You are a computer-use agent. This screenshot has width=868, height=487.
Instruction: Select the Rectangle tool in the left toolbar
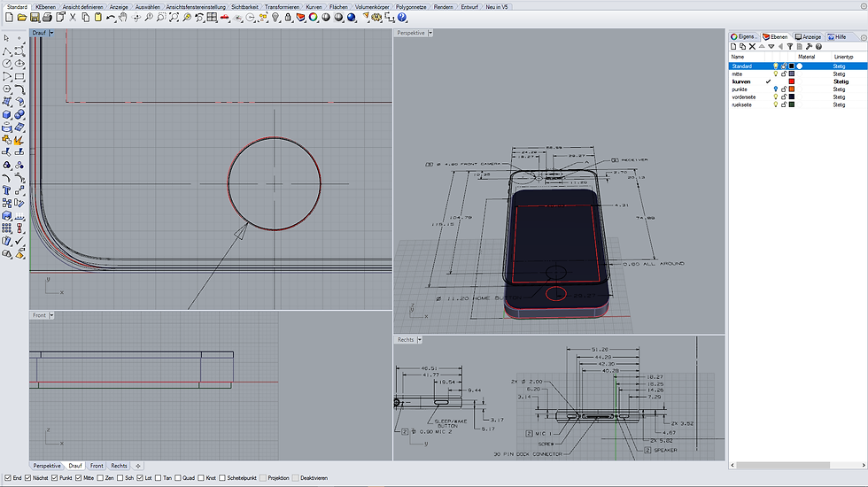coord(19,76)
